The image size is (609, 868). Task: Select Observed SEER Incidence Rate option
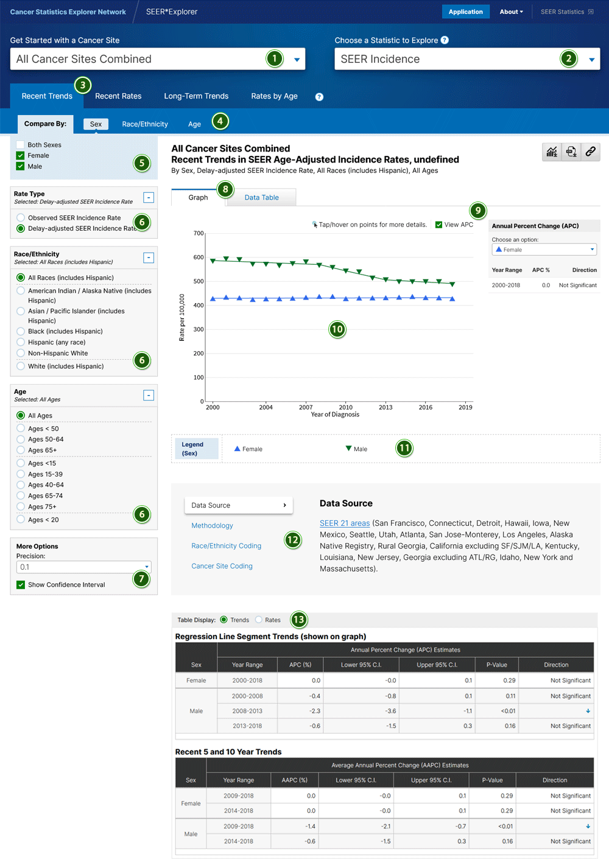(21, 218)
